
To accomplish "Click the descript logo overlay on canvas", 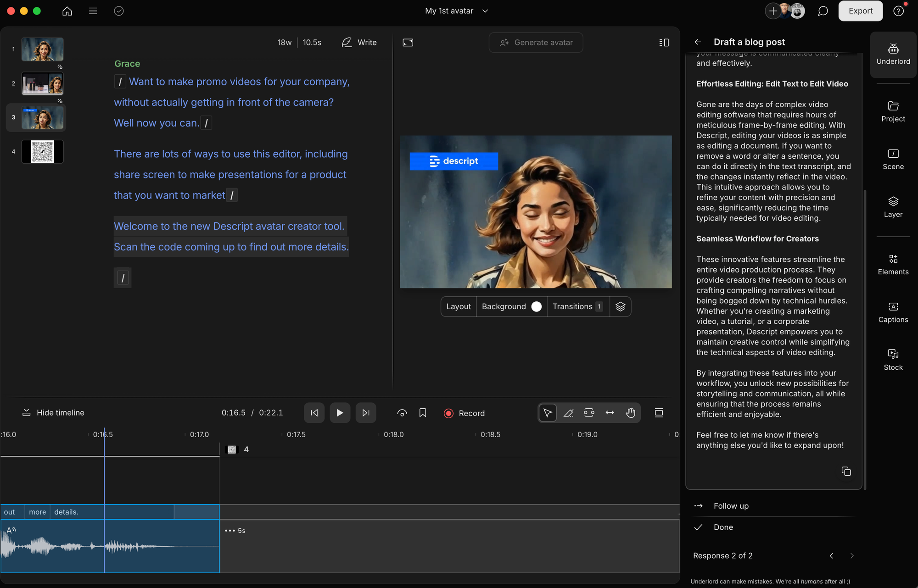I will [x=453, y=161].
